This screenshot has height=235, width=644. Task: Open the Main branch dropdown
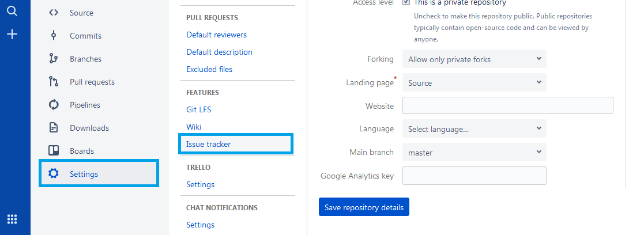474,153
